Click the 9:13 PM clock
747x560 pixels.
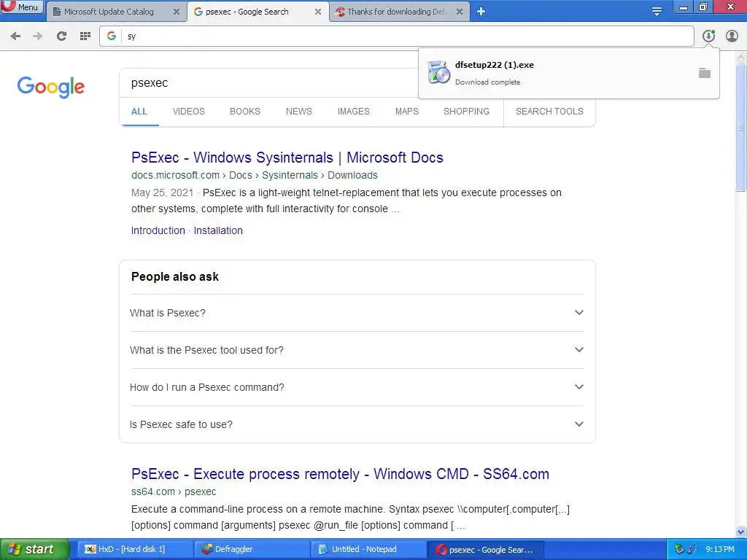[720, 549]
